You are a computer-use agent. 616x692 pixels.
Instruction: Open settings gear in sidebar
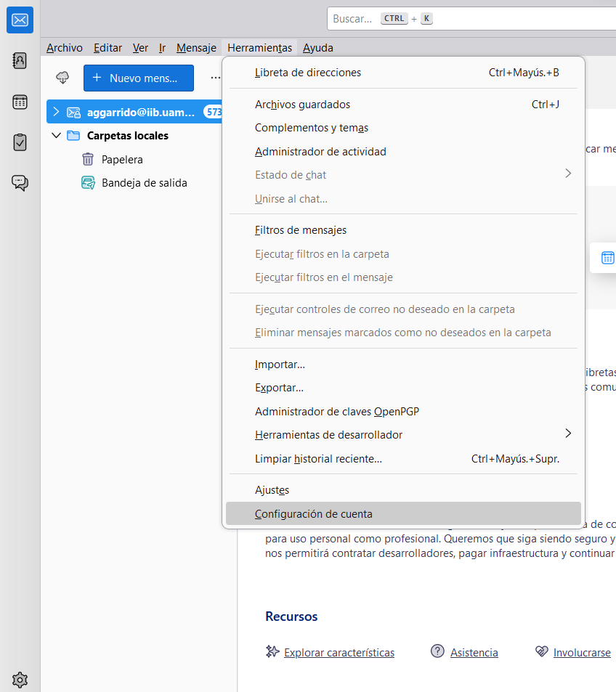[x=20, y=680]
